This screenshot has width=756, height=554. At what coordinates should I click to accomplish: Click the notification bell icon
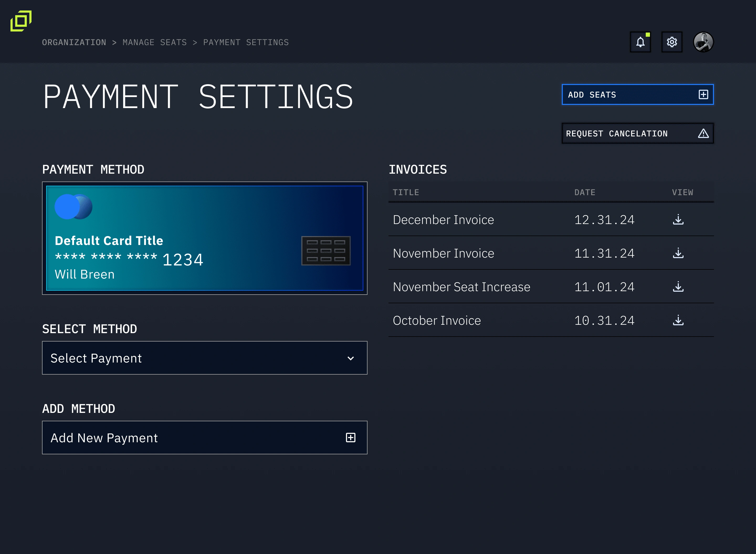[x=640, y=42]
